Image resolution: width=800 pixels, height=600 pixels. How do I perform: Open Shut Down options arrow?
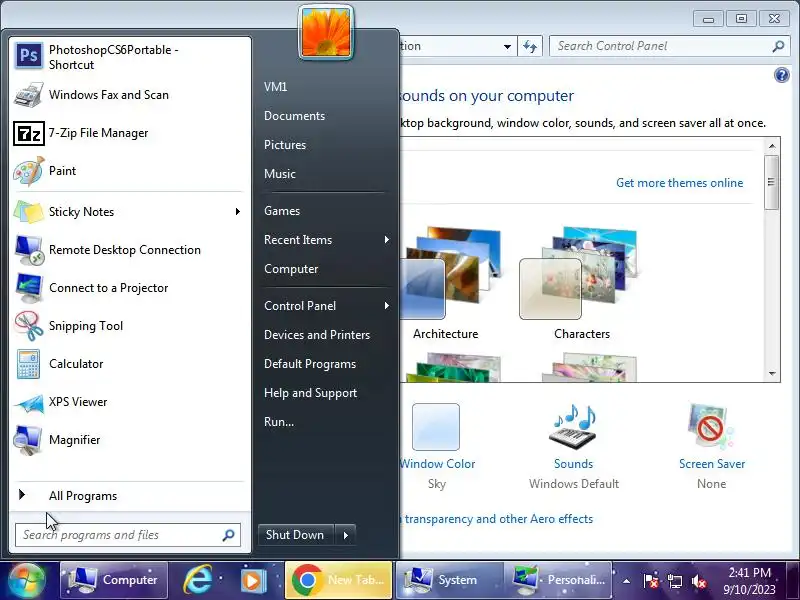click(x=345, y=535)
